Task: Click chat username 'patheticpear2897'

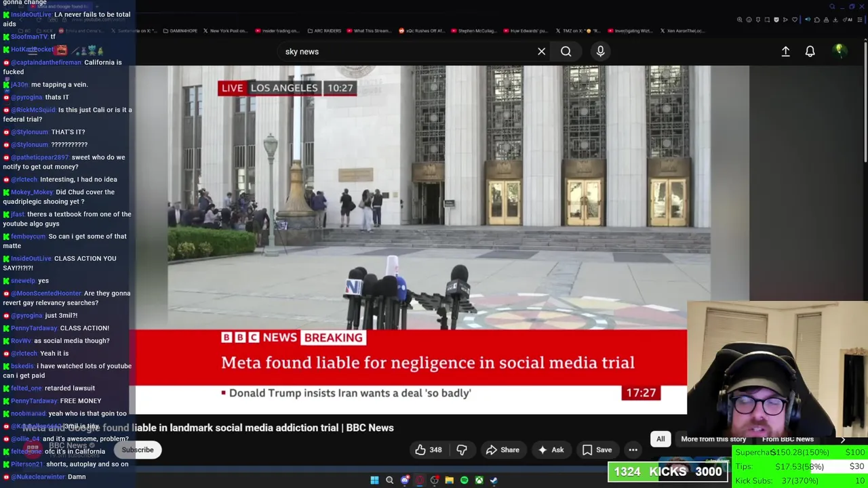Action: (x=39, y=157)
